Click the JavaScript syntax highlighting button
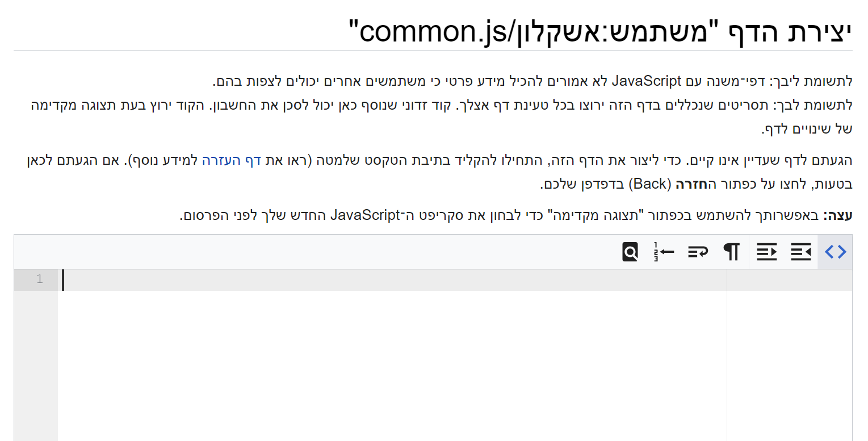The height and width of the screenshot is (441, 868). (x=835, y=251)
